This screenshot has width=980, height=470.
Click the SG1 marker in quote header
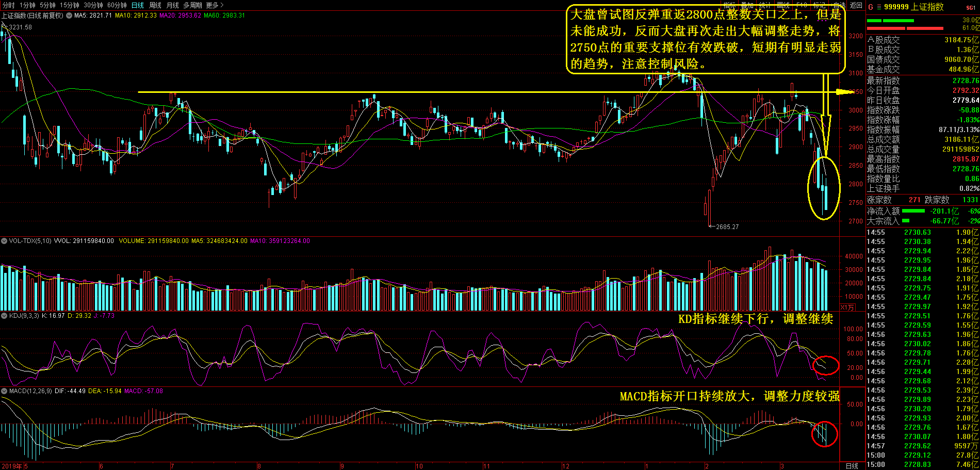point(971,7)
